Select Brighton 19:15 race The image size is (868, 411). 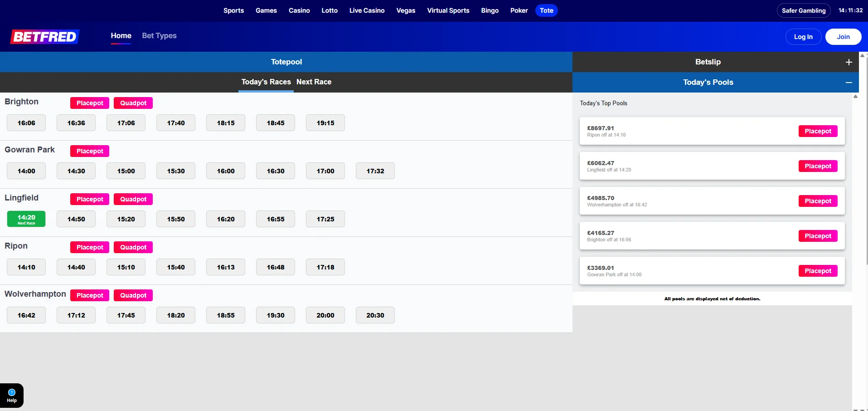pos(325,123)
